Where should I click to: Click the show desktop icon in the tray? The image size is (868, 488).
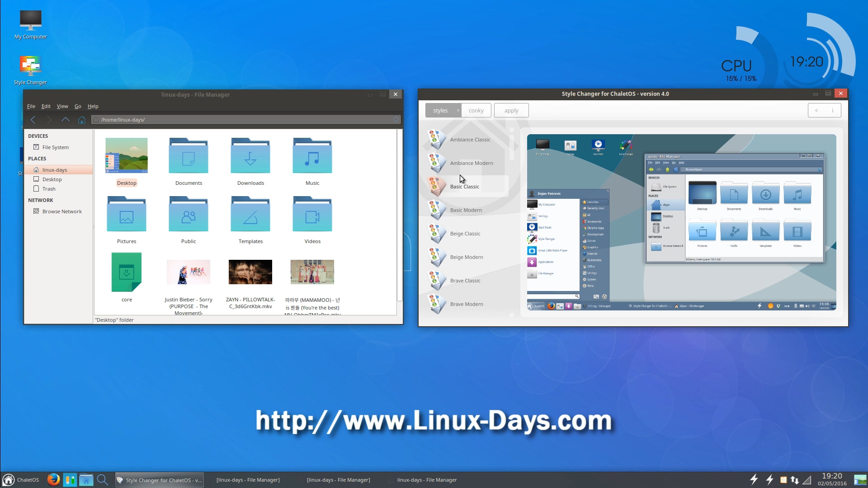(x=860, y=480)
